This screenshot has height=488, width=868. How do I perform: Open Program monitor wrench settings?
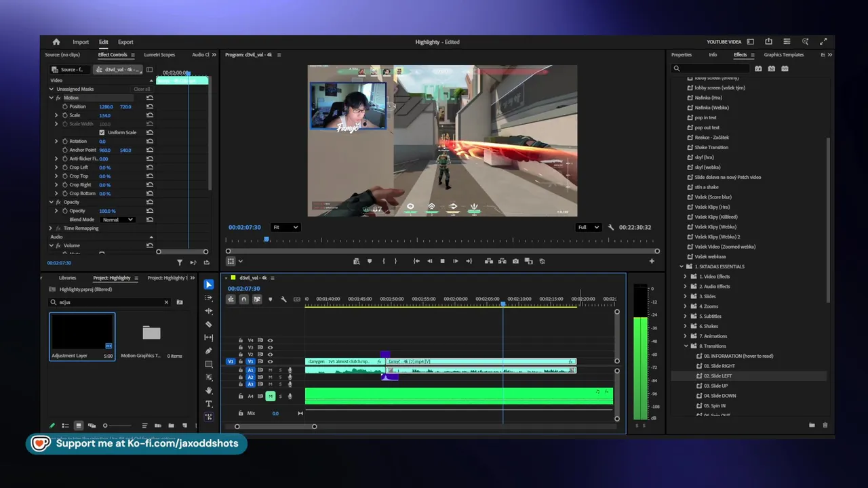[x=611, y=228]
